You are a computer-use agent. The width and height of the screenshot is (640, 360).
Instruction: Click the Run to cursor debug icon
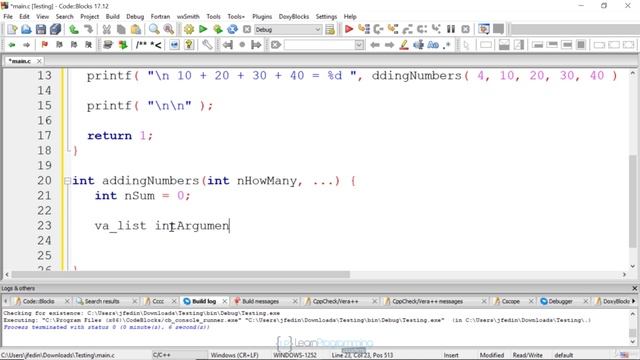point(363,29)
